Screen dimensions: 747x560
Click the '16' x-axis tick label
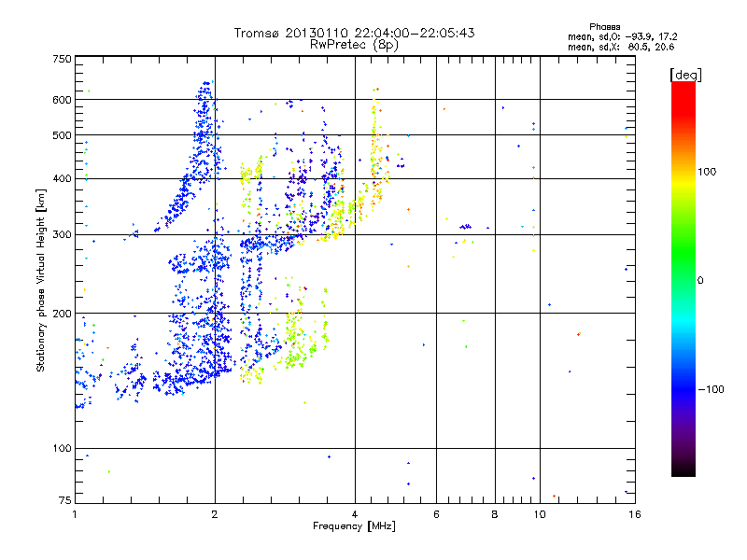[635, 514]
